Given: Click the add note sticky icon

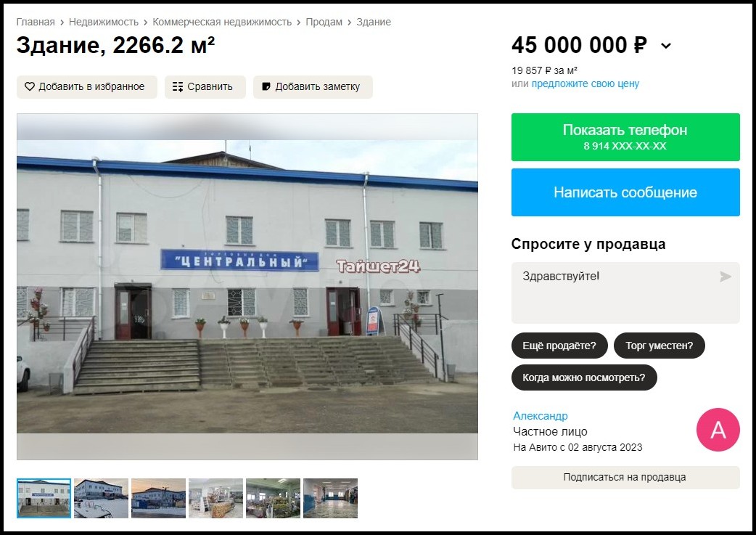Looking at the screenshot, I should pyautogui.click(x=266, y=87).
